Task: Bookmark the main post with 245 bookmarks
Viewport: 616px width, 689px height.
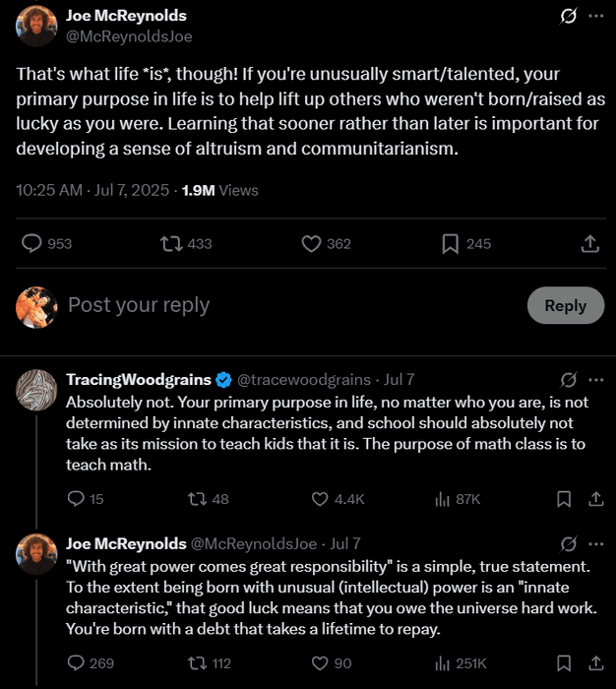Action: click(450, 243)
